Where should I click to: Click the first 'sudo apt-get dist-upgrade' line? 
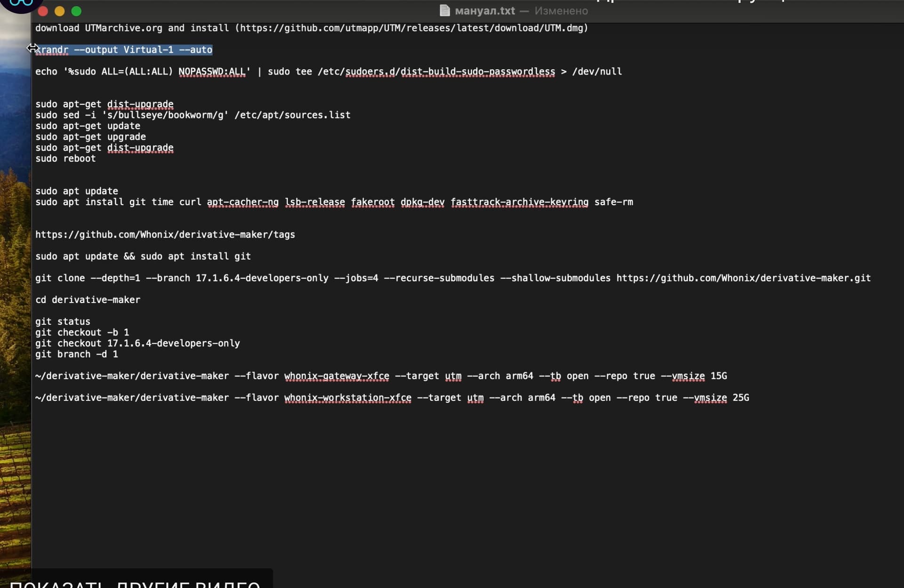click(105, 104)
